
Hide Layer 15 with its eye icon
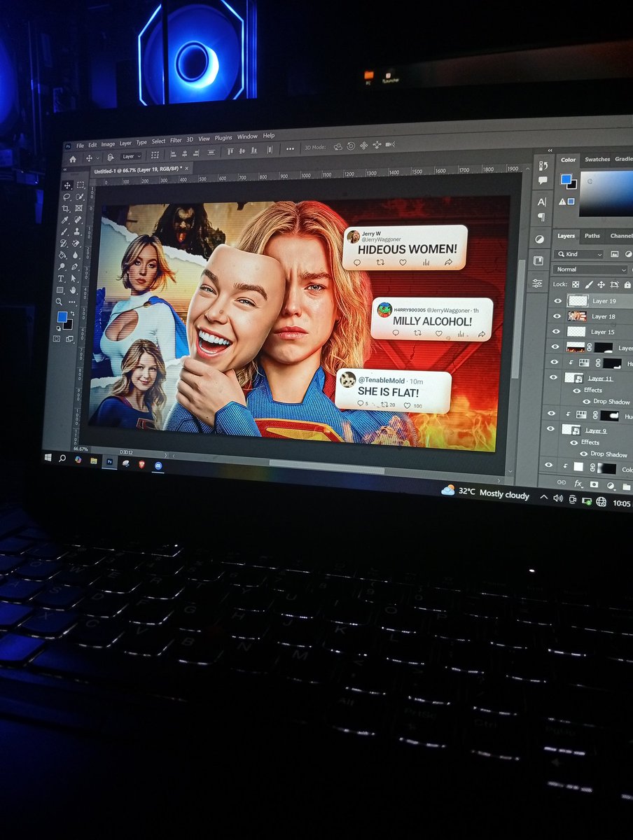coord(557,331)
